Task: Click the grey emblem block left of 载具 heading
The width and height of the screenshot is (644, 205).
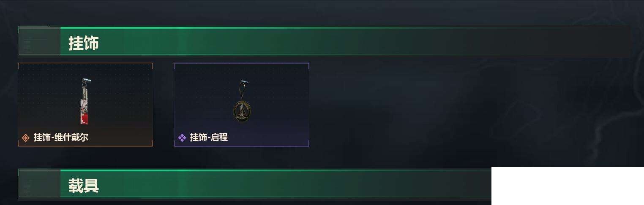Action: [39, 184]
